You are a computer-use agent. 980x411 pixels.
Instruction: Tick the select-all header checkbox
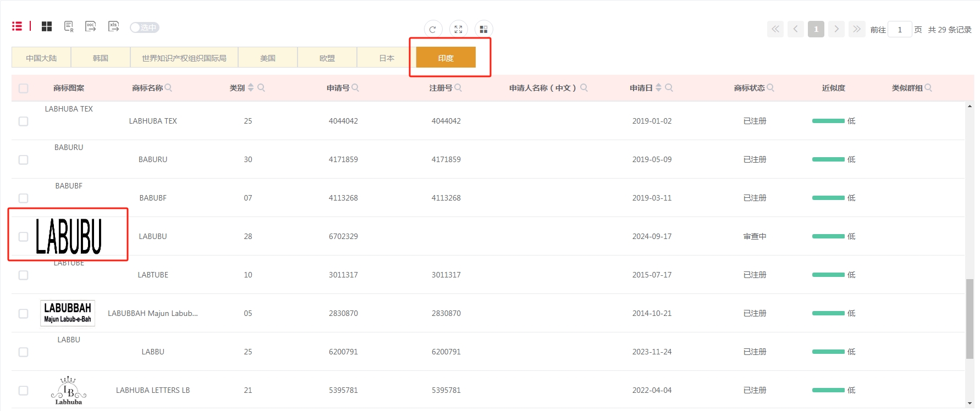coord(24,88)
